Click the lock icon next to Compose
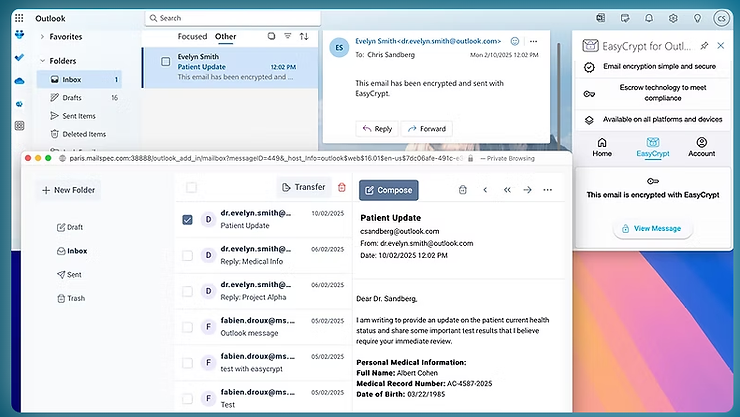740x417 pixels. 462,190
